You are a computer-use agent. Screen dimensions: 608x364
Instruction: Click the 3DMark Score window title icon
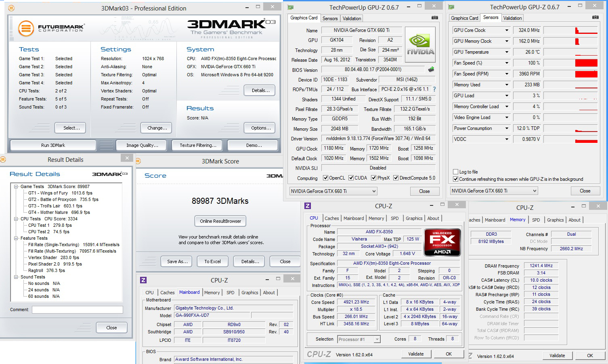click(138, 161)
